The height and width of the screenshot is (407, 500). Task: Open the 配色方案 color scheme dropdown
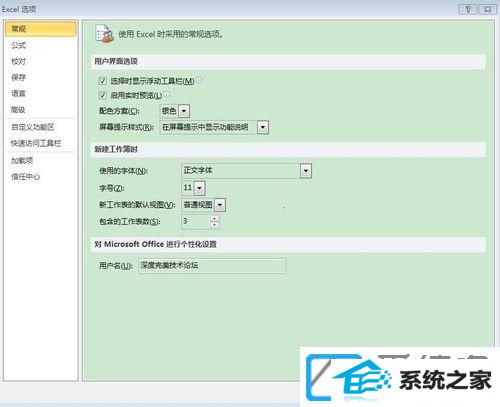pyautogui.click(x=184, y=111)
